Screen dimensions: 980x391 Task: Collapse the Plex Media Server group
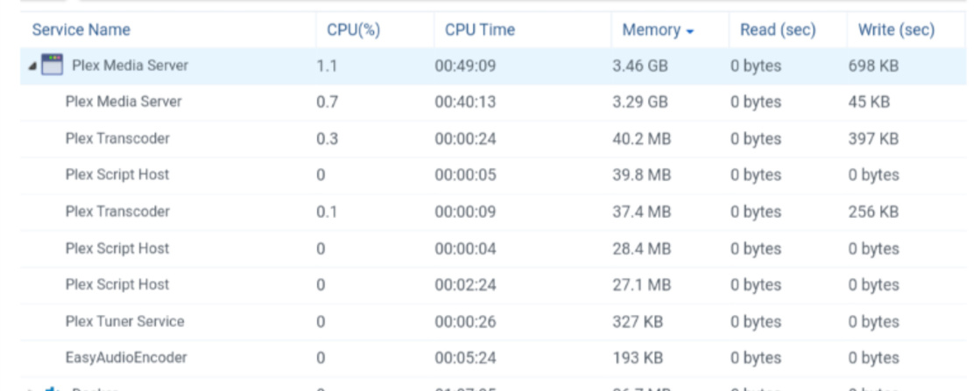pyautogui.click(x=32, y=66)
